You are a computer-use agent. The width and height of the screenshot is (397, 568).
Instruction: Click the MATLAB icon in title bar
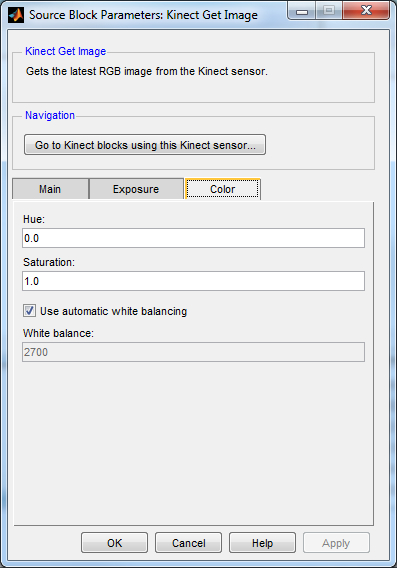click(x=16, y=15)
